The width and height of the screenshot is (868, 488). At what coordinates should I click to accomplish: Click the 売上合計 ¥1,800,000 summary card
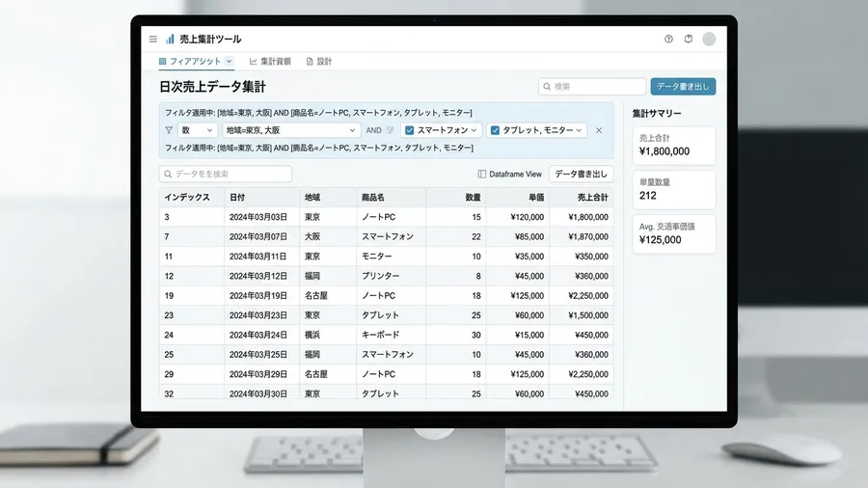pyautogui.click(x=674, y=146)
